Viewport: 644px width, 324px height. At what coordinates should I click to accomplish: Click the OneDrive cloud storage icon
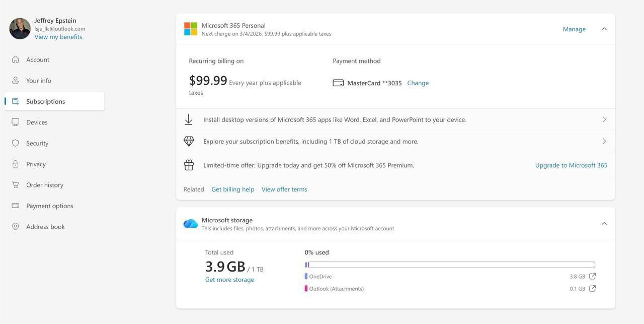coord(191,224)
